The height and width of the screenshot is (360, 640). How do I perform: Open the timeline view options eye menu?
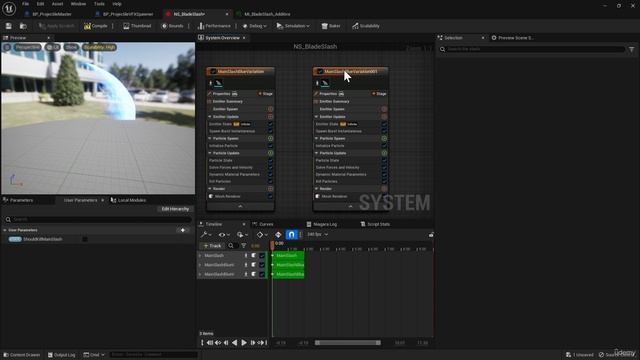(x=224, y=235)
